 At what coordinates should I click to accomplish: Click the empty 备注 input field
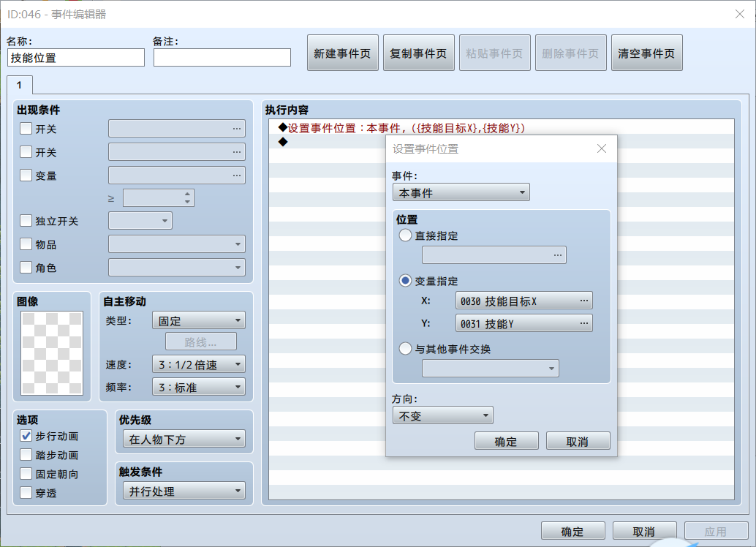[x=222, y=57]
